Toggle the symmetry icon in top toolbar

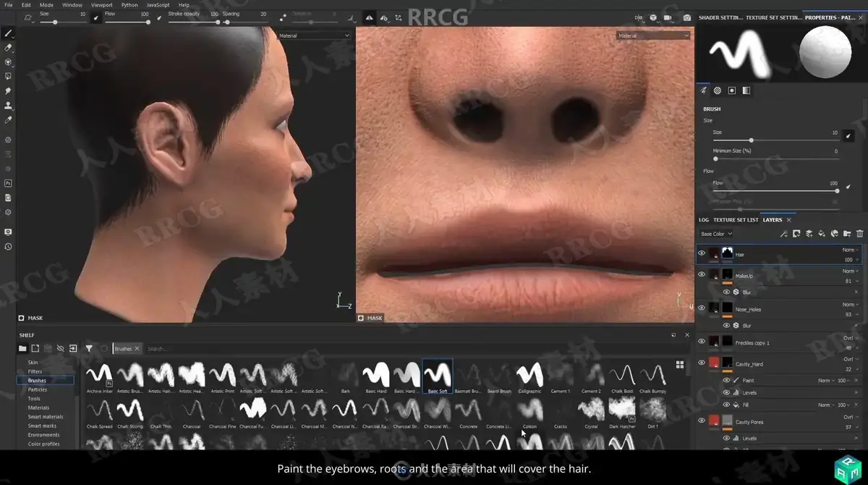point(369,17)
